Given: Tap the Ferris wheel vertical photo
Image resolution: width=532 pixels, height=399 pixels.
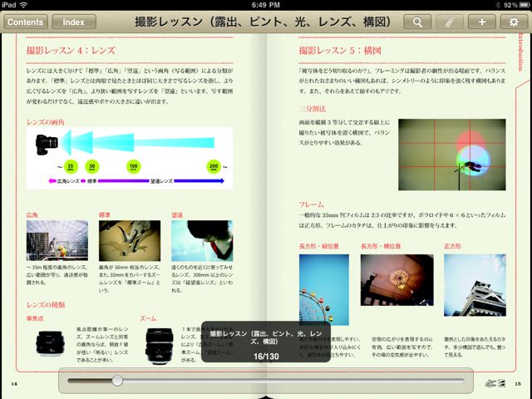Looking at the screenshot, I should coord(324,289).
